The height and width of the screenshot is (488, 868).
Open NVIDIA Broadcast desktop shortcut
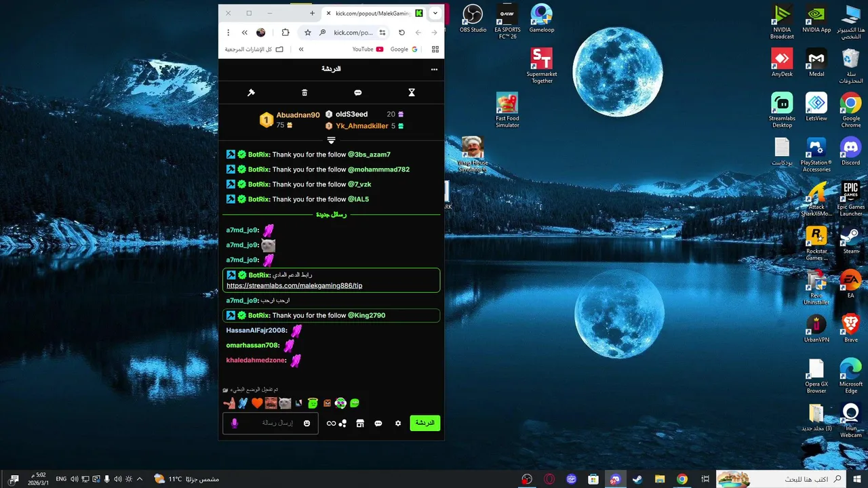pos(782,22)
